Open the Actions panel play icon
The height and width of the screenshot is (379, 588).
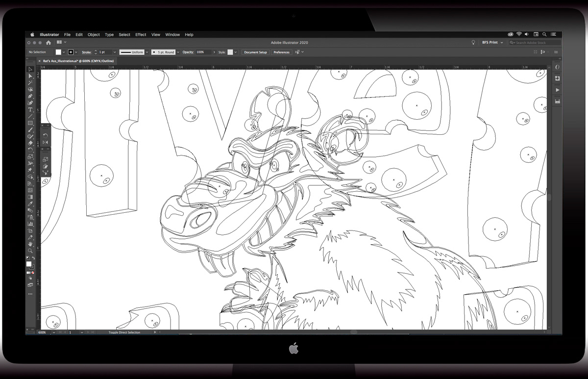click(558, 90)
